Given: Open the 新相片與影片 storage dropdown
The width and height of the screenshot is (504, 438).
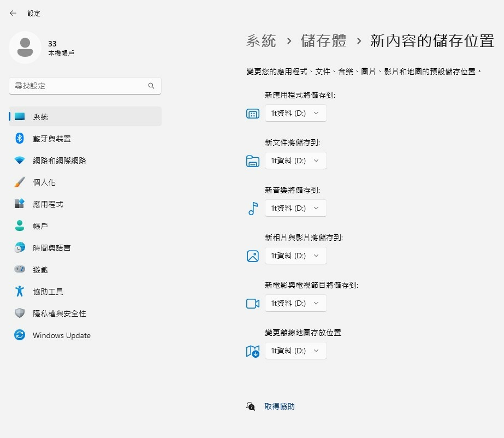Looking at the screenshot, I should [295, 255].
